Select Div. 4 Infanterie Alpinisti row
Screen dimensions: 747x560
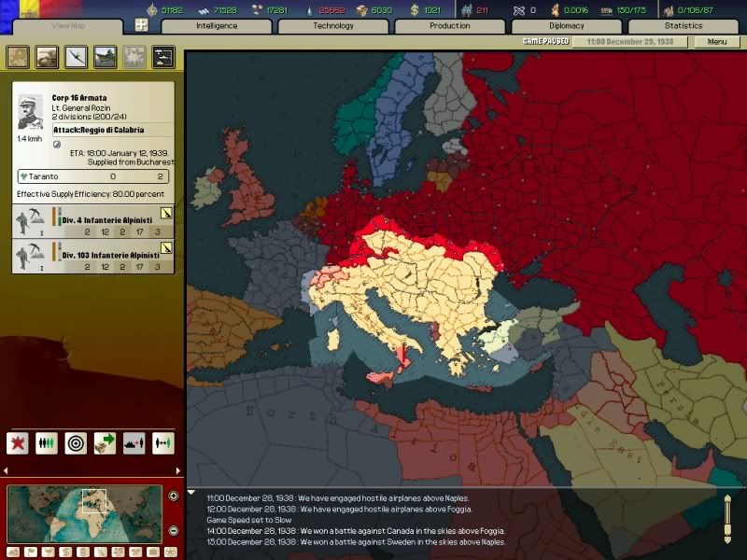click(93, 221)
